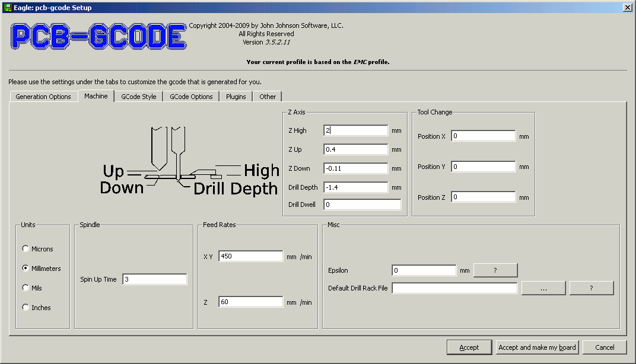The image size is (636, 364).
Task: Focus the X Y feed rate field
Action: click(x=251, y=256)
